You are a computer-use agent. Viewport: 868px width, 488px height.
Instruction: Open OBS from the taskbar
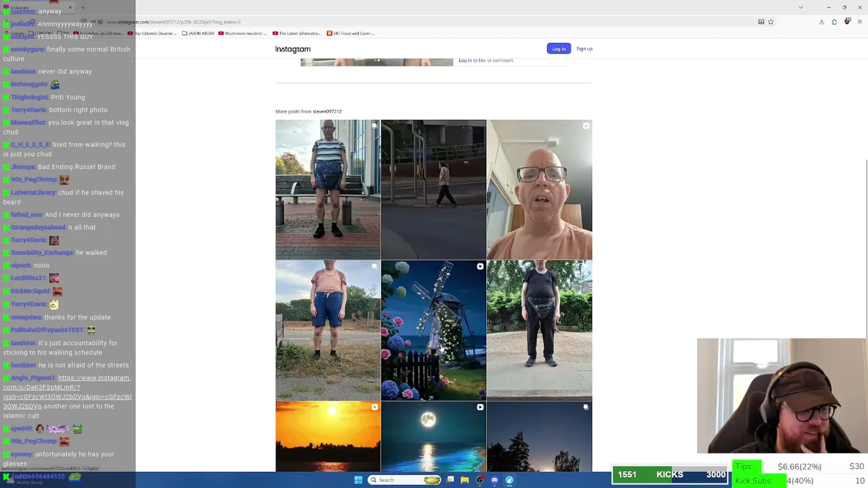[479, 480]
